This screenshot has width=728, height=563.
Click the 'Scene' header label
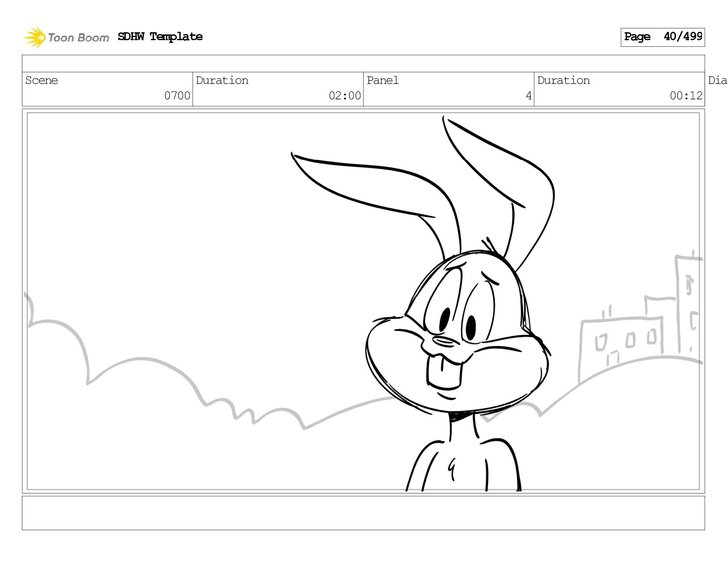41,80
